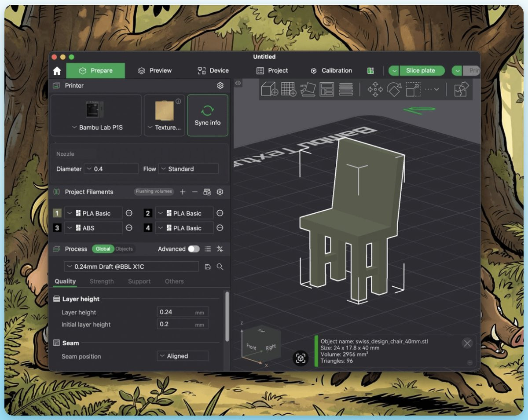This screenshot has width=528, height=420.
Task: Open filament 1 PLA Basic dropdown
Action: click(94, 213)
